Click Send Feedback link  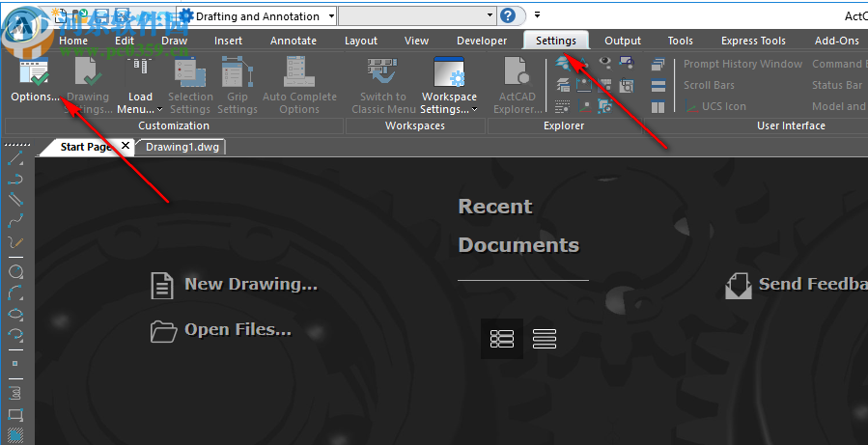[x=796, y=285]
